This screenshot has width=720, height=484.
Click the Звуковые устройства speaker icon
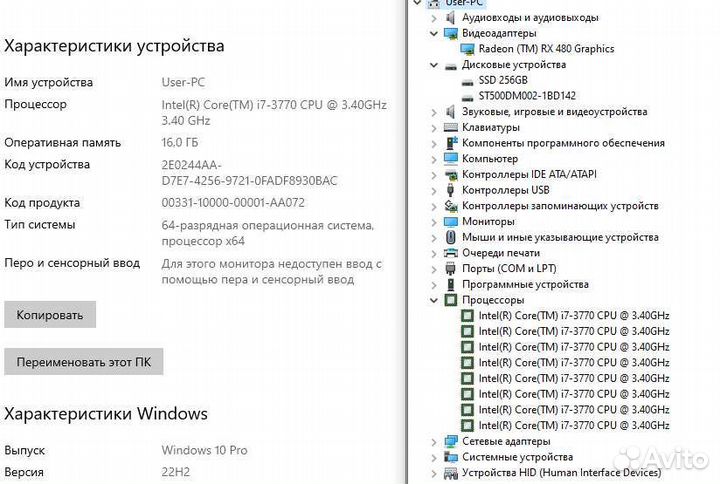(450, 112)
